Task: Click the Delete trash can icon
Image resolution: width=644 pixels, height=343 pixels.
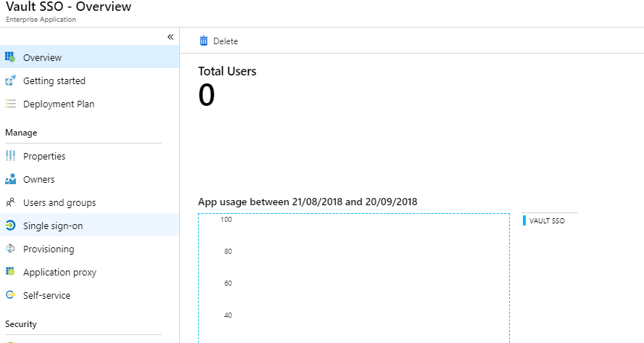Action: [204, 41]
